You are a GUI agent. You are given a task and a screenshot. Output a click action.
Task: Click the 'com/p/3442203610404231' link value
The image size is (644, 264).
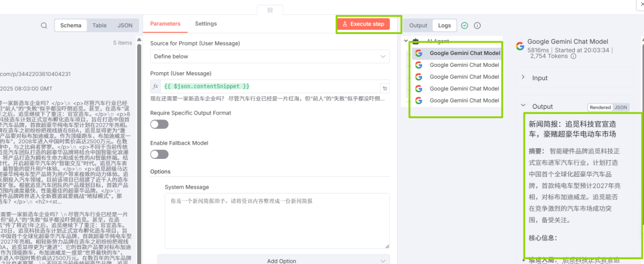(35, 74)
